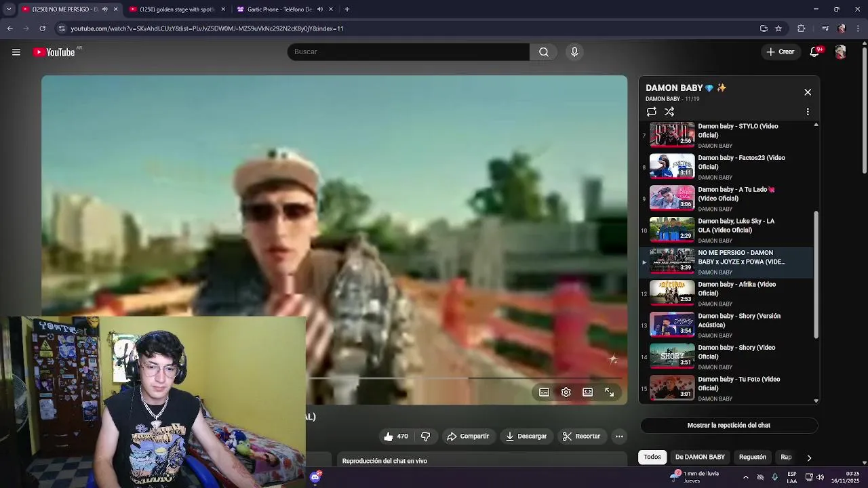Select the De DAMON BABY chip
868x488 pixels.
point(700,457)
